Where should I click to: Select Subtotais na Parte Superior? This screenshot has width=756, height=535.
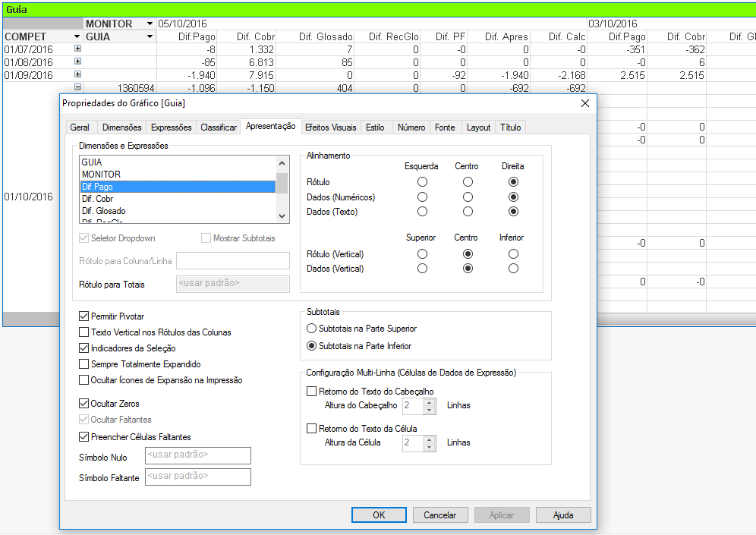(311, 329)
